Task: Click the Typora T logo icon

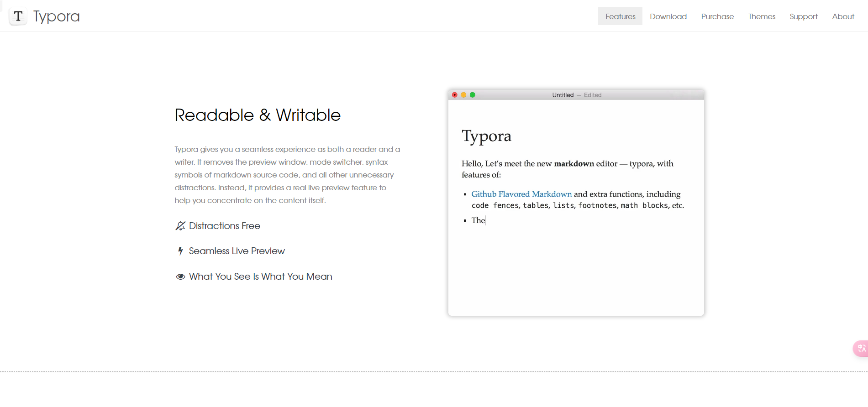Action: point(18,16)
